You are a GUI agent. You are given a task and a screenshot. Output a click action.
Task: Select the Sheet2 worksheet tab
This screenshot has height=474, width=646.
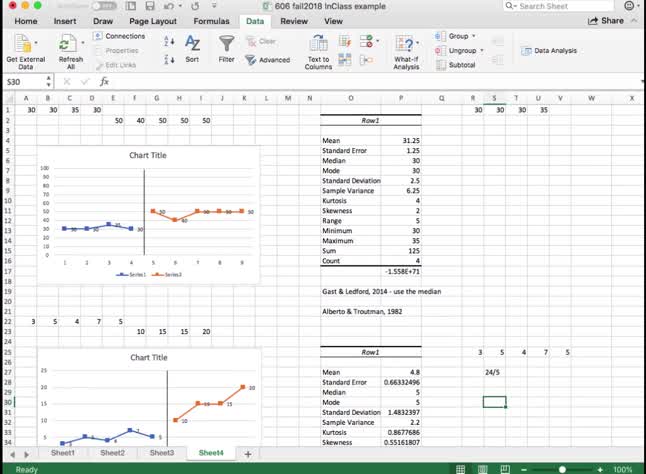tap(112, 453)
